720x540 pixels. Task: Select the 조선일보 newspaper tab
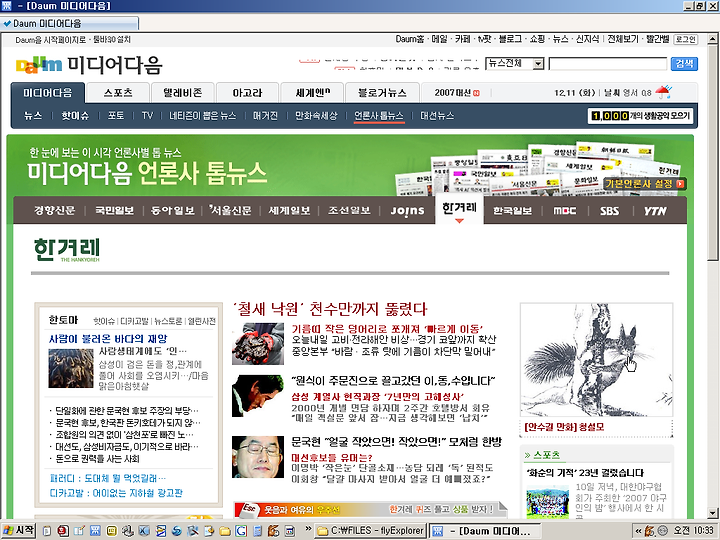click(349, 211)
